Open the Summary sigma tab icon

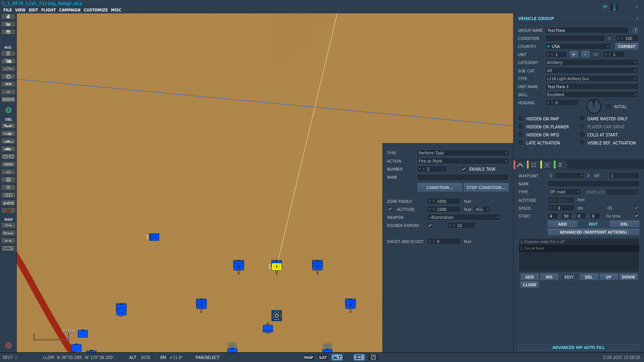pyautogui.click(x=560, y=165)
